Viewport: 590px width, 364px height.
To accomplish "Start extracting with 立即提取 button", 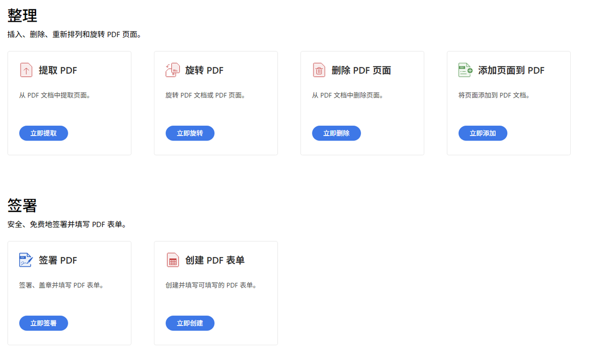I will 44,133.
